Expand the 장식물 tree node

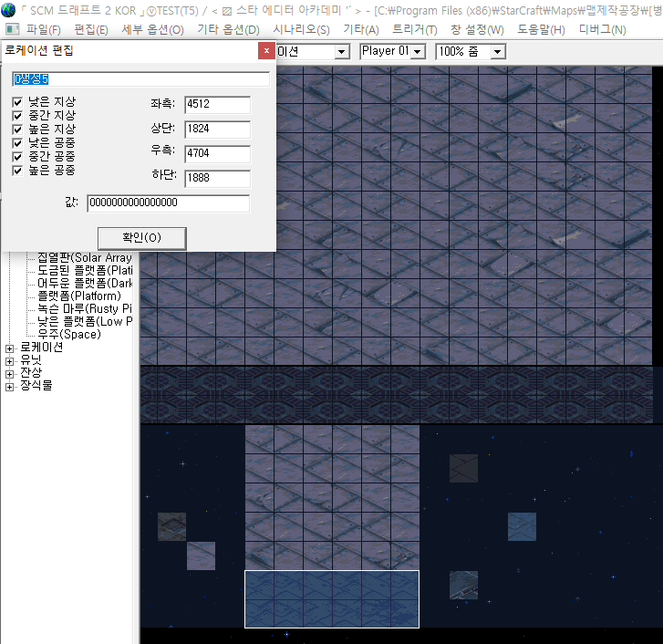click(x=10, y=386)
